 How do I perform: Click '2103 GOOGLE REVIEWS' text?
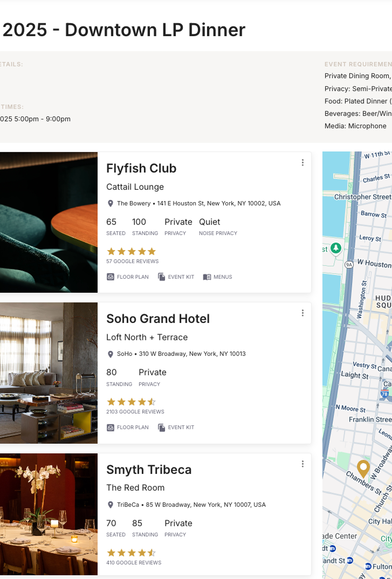[135, 412]
